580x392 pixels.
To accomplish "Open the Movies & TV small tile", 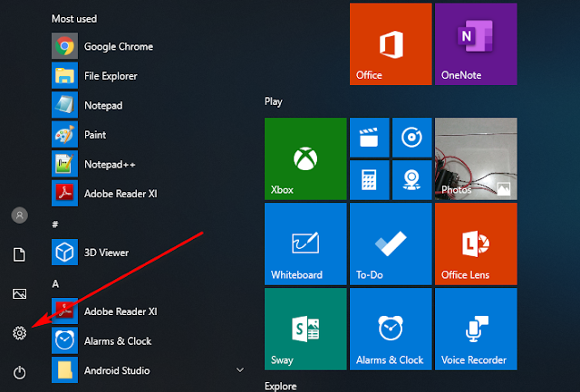I will point(370,138).
